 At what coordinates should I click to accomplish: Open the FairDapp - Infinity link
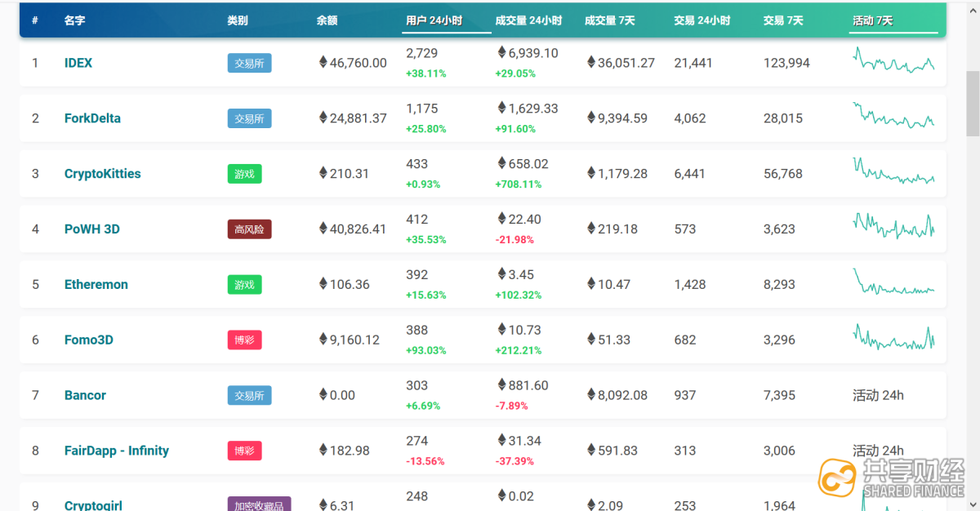pos(117,451)
